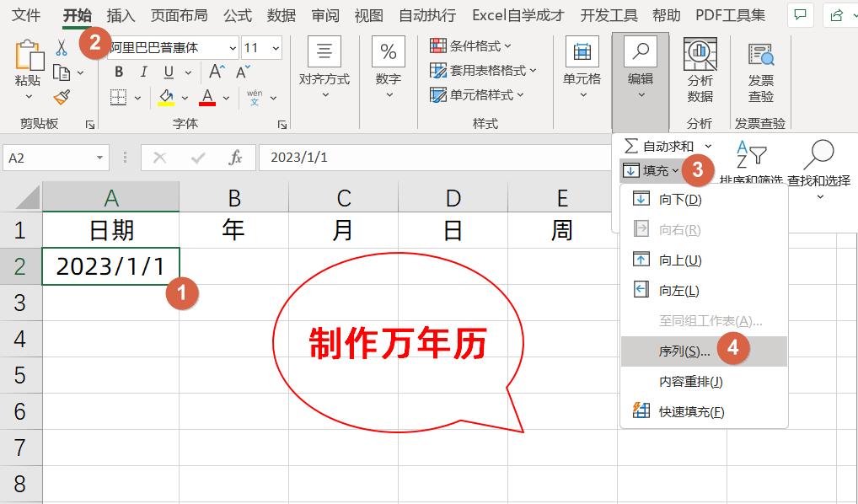This screenshot has height=504, width=858.
Task: Click the 自动求和 AutoSum icon
Action: [x=630, y=145]
